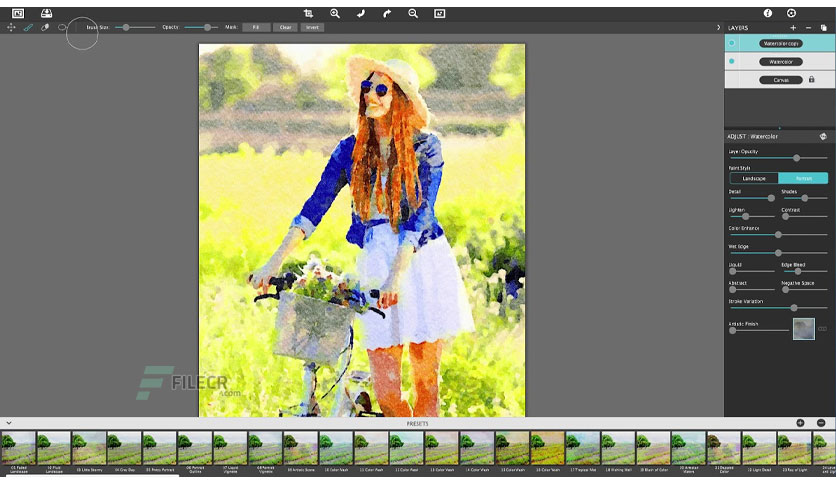Zoom in with the plus magnifier icon
This screenshot has width=836, height=484.
pos(335,14)
